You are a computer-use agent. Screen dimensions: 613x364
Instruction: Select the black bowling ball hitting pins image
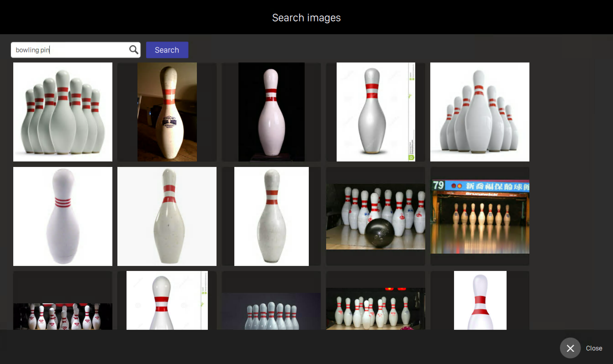click(375, 216)
